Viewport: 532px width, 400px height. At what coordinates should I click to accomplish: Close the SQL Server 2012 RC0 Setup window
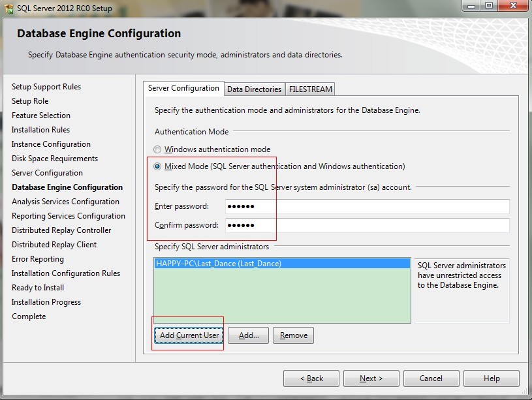point(513,6)
